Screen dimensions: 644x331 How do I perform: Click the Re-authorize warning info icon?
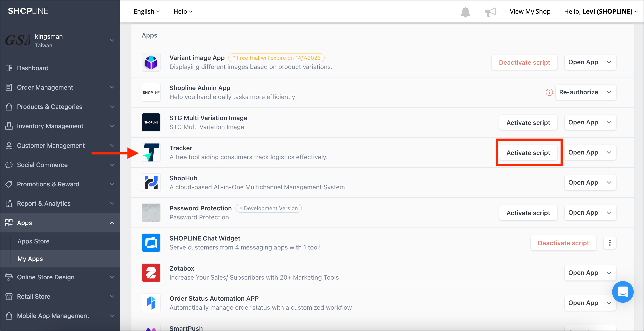click(549, 92)
